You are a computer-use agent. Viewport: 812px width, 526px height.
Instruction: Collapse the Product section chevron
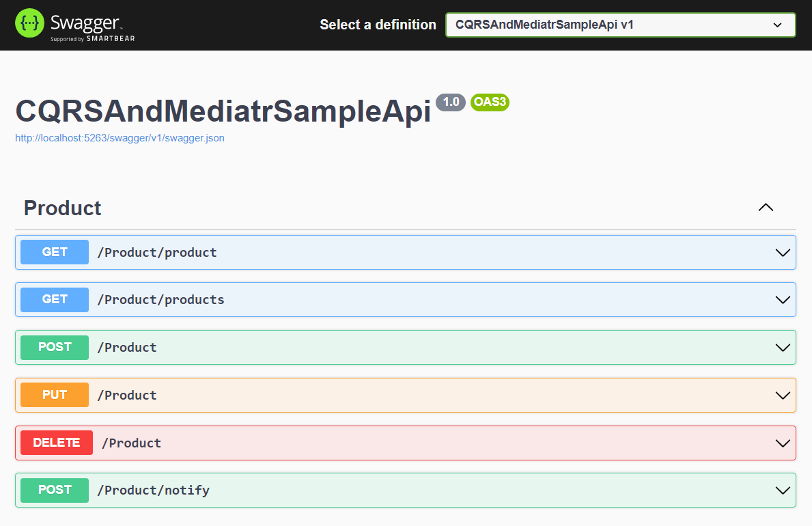pyautogui.click(x=766, y=208)
